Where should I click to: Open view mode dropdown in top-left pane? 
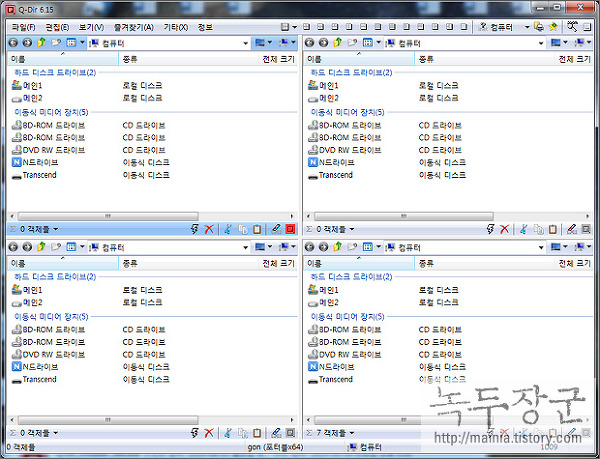pos(82,42)
